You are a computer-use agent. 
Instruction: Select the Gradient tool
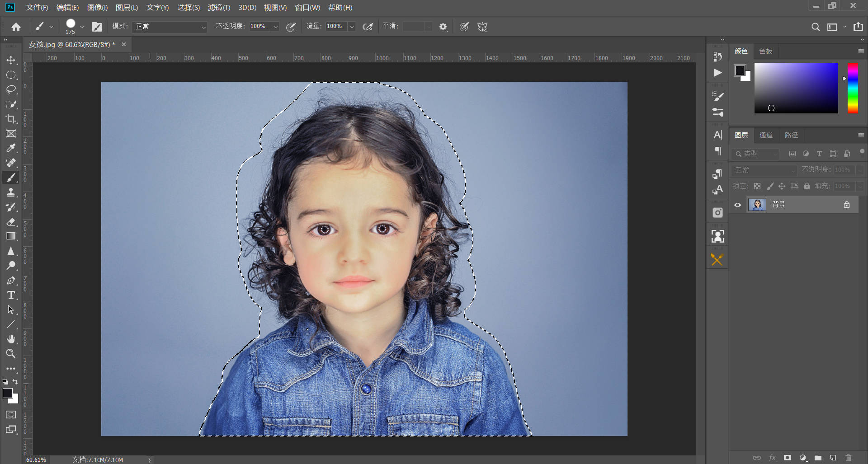[11, 236]
